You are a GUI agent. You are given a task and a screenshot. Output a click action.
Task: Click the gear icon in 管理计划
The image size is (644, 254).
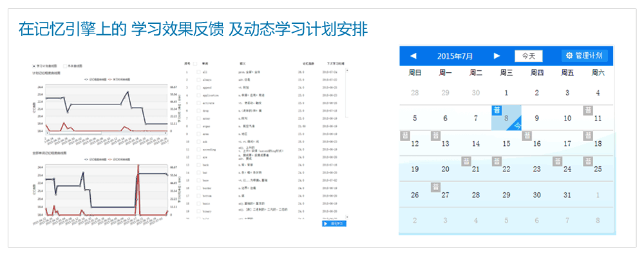click(x=569, y=56)
